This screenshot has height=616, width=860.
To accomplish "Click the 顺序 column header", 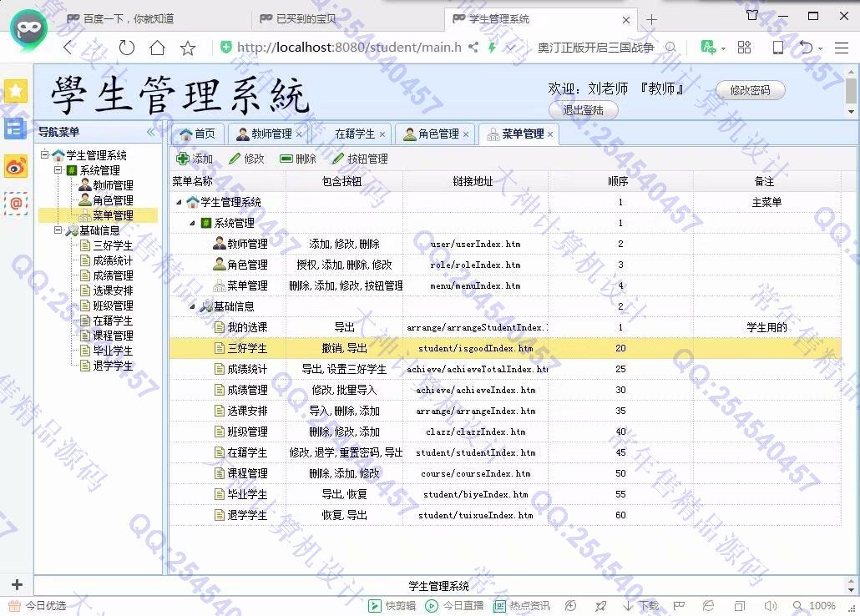I will [620, 182].
